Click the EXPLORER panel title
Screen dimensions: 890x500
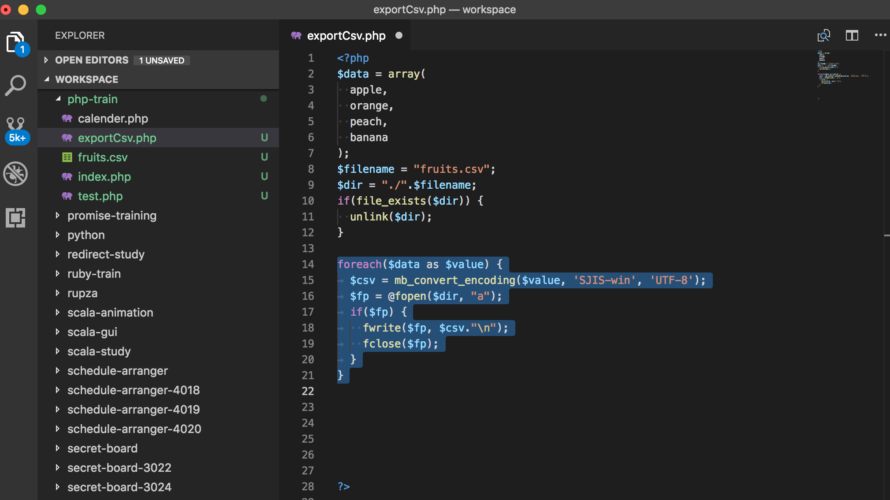click(79, 35)
